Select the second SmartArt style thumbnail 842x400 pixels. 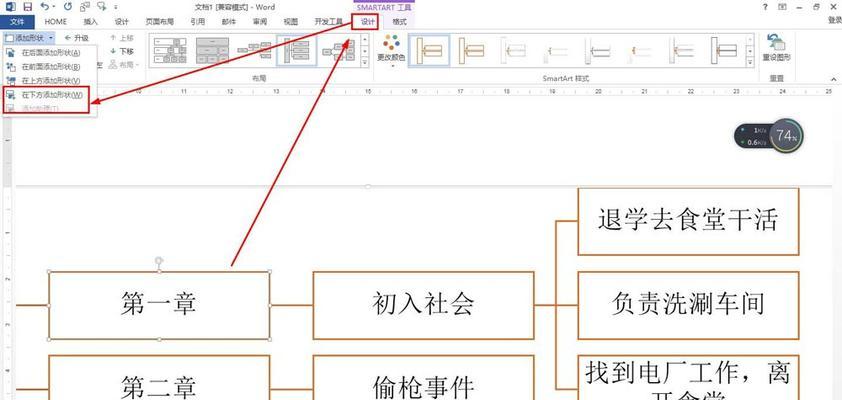point(471,51)
